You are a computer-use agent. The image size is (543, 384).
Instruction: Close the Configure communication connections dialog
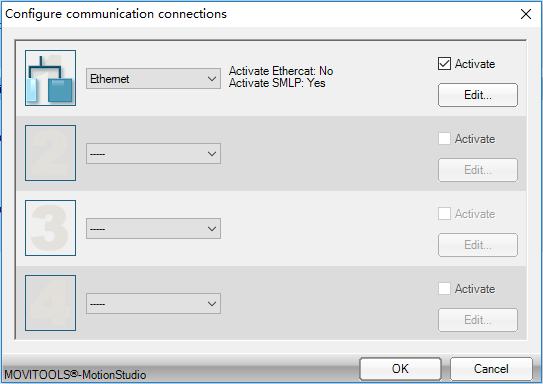[526, 14]
